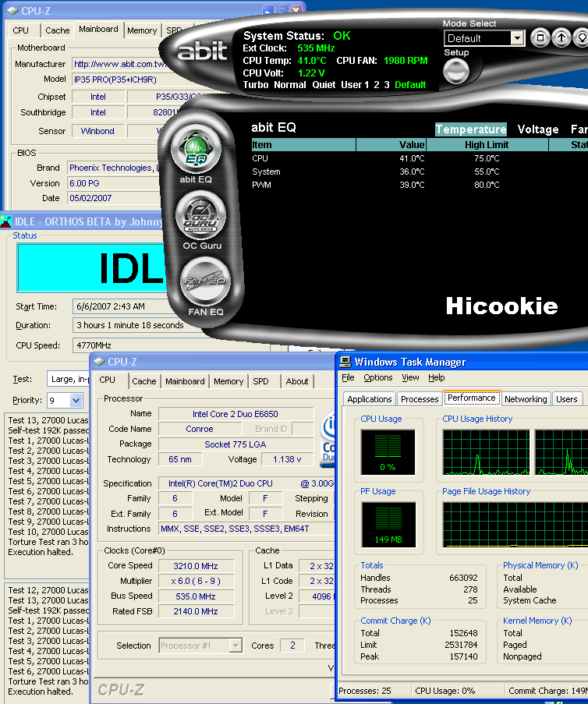Click the Multiplier x 6.0 value
Screen dimensions: 588x704
196,581
